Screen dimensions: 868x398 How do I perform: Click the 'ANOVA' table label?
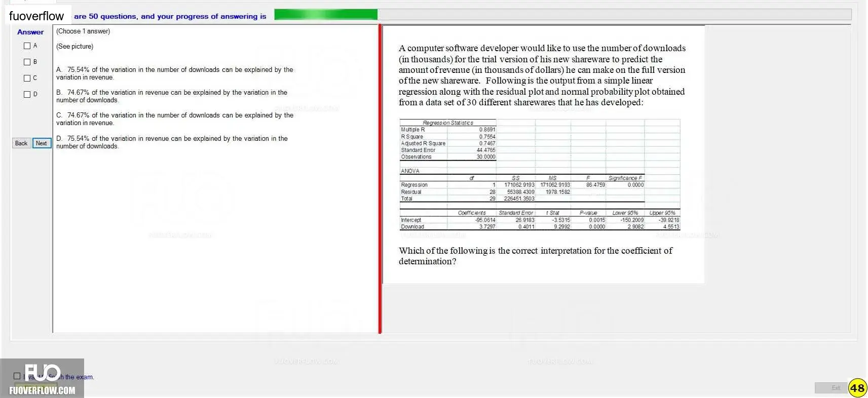pyautogui.click(x=410, y=171)
